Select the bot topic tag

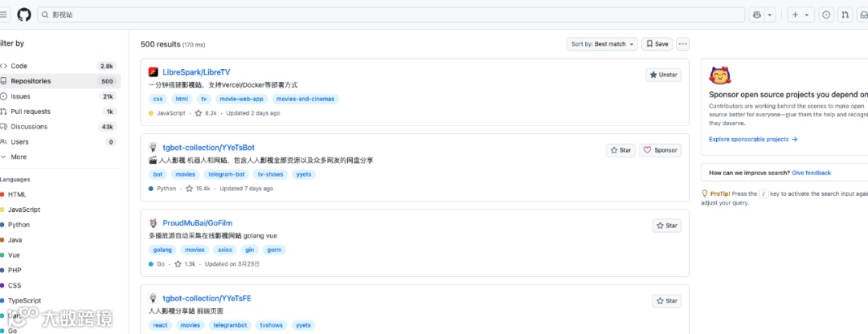click(x=158, y=174)
